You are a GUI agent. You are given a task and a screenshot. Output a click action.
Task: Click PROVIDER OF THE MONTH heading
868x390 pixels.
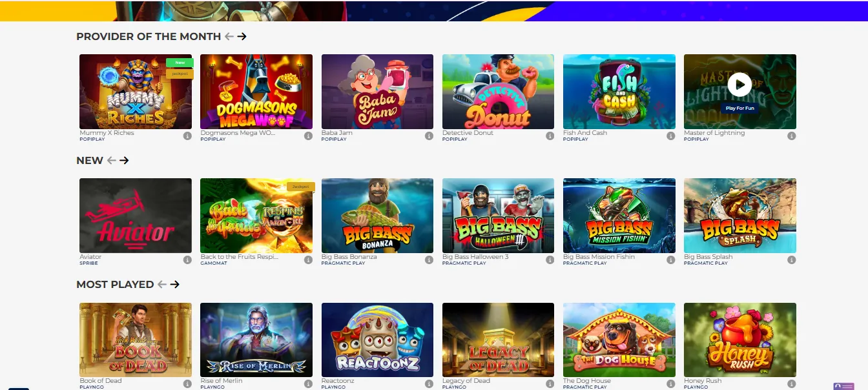[x=149, y=37]
